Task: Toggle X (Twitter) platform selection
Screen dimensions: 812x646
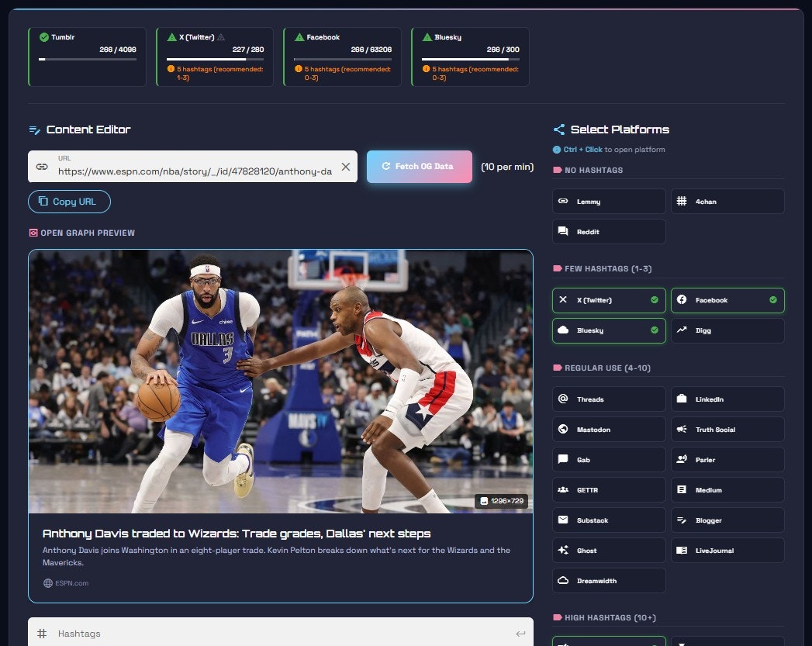Action: 609,299
